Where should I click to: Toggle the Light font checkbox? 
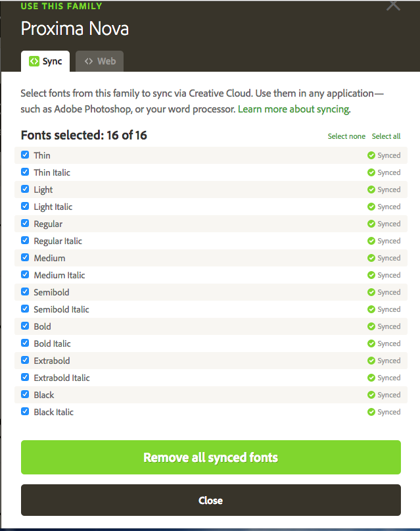click(25, 189)
